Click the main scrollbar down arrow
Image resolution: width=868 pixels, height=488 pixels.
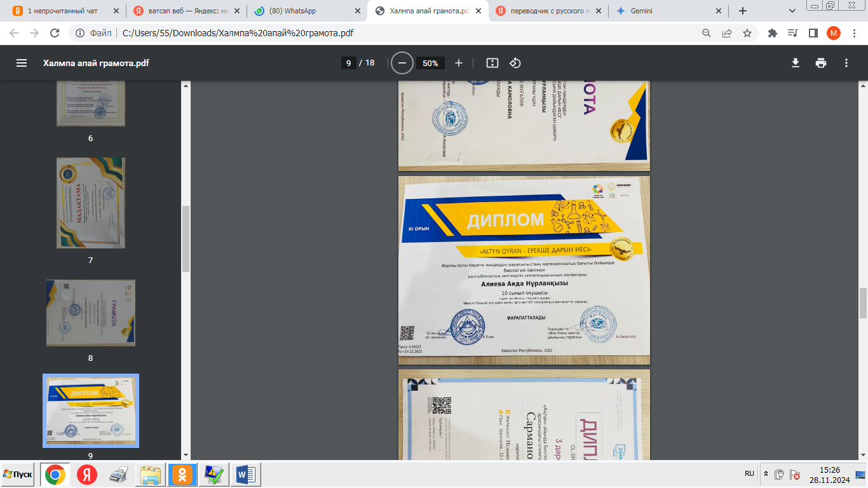tap(864, 455)
